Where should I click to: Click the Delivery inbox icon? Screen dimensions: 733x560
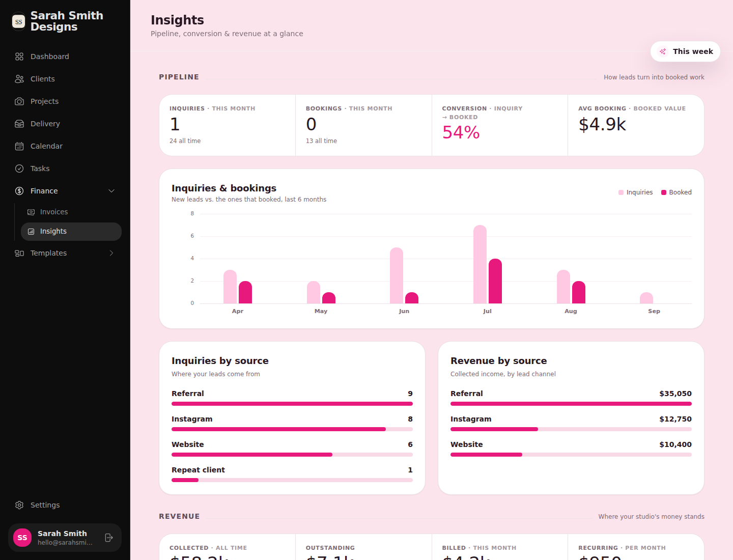(19, 124)
